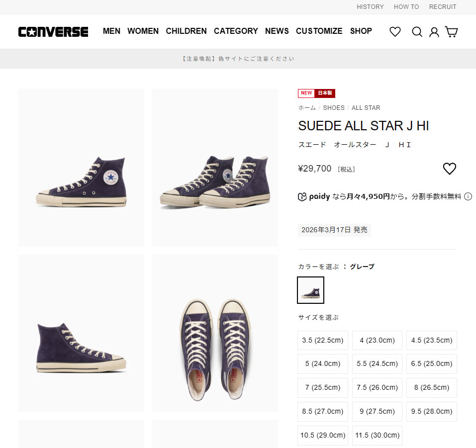Open the search magnifier icon
Image resolution: width=476 pixels, height=448 pixels.
pyautogui.click(x=417, y=31)
